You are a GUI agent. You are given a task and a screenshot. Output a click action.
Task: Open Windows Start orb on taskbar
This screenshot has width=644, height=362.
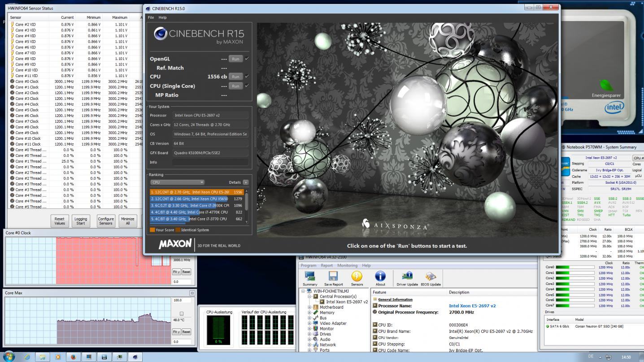[9, 357]
